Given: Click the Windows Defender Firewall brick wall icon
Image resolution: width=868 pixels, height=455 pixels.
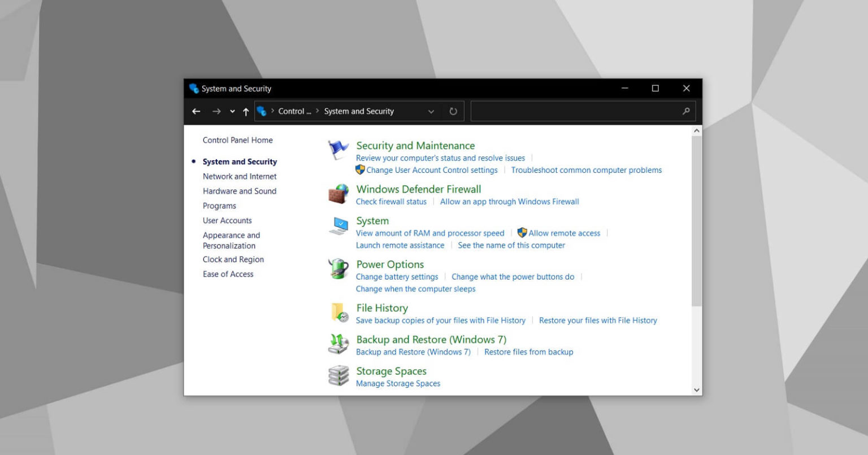Looking at the screenshot, I should (338, 194).
